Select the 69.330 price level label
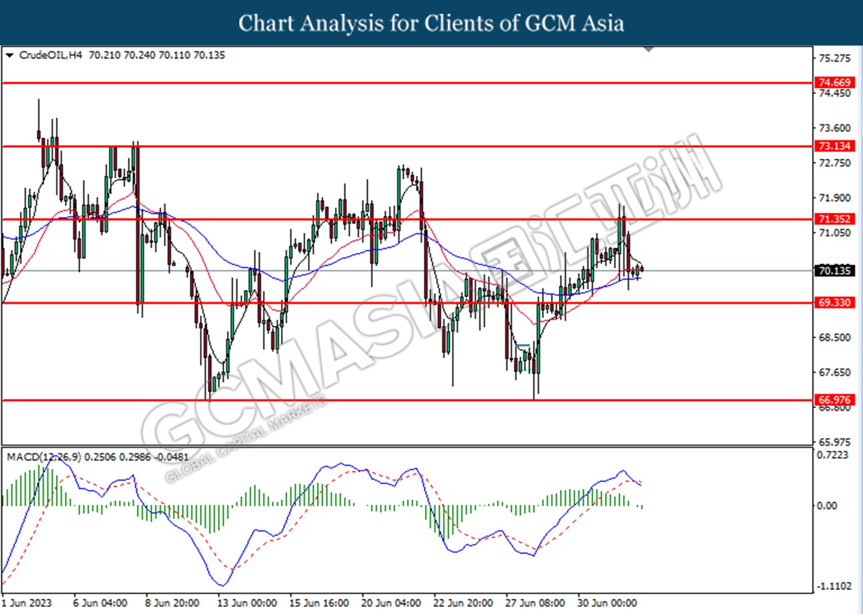 [835, 303]
